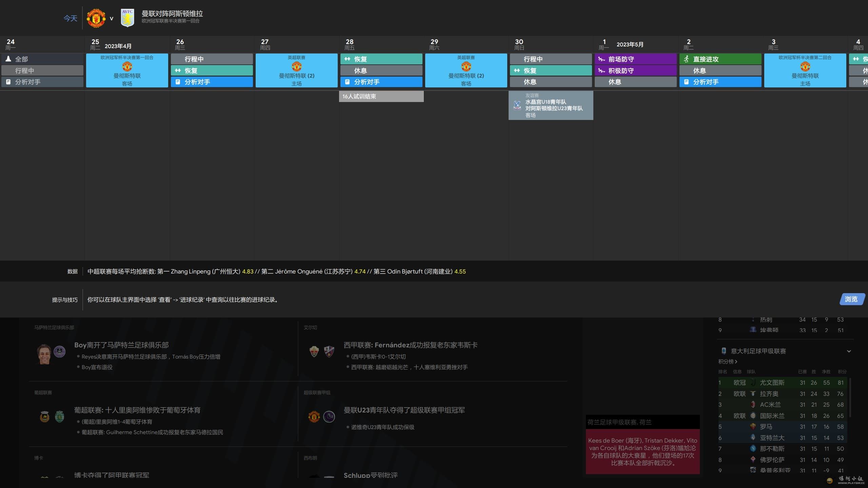Click the 恢复 recovery icon on Sunday 30
This screenshot has height=488, width=868.
pyautogui.click(x=517, y=70)
